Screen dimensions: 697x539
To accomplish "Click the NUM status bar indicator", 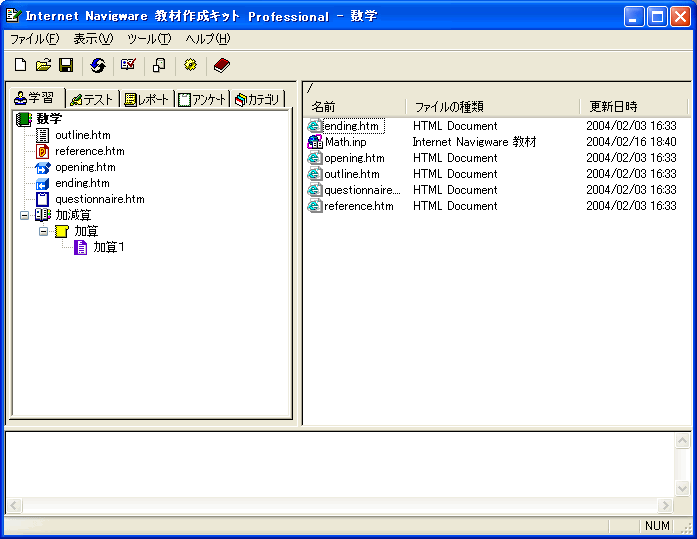I will click(x=657, y=526).
